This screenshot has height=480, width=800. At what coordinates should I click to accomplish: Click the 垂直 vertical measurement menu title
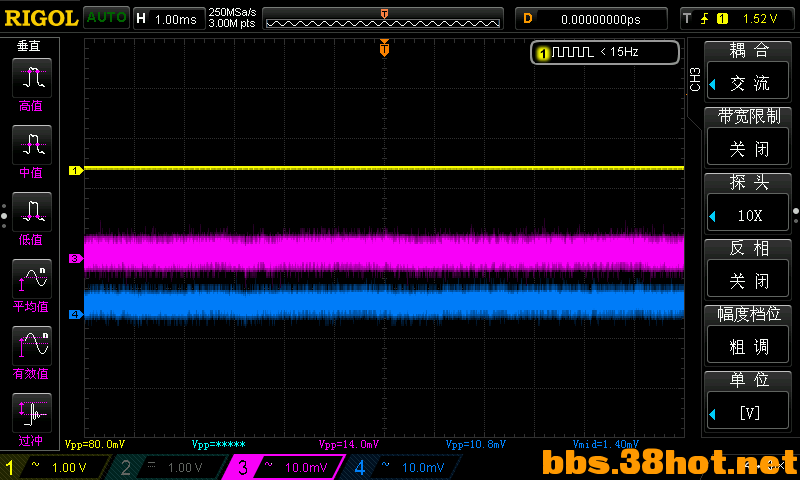(29, 46)
